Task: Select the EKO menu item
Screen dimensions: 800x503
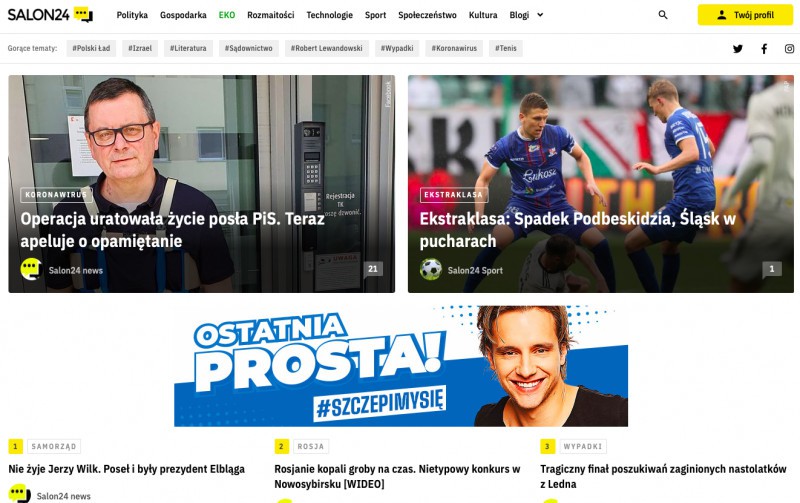Action: point(227,15)
